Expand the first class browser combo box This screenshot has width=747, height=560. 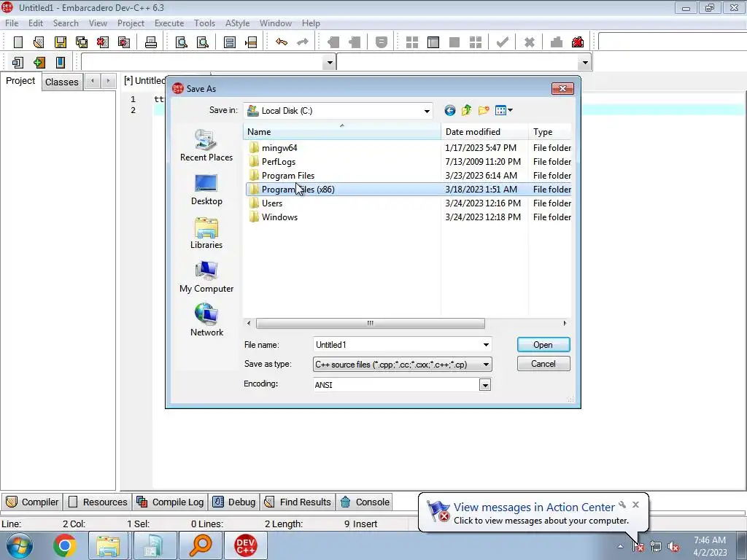(x=329, y=63)
